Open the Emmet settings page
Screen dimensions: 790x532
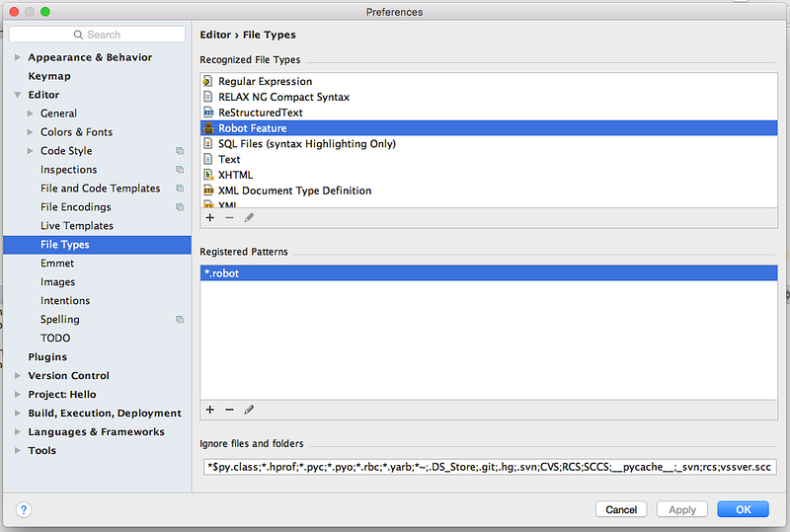click(57, 263)
